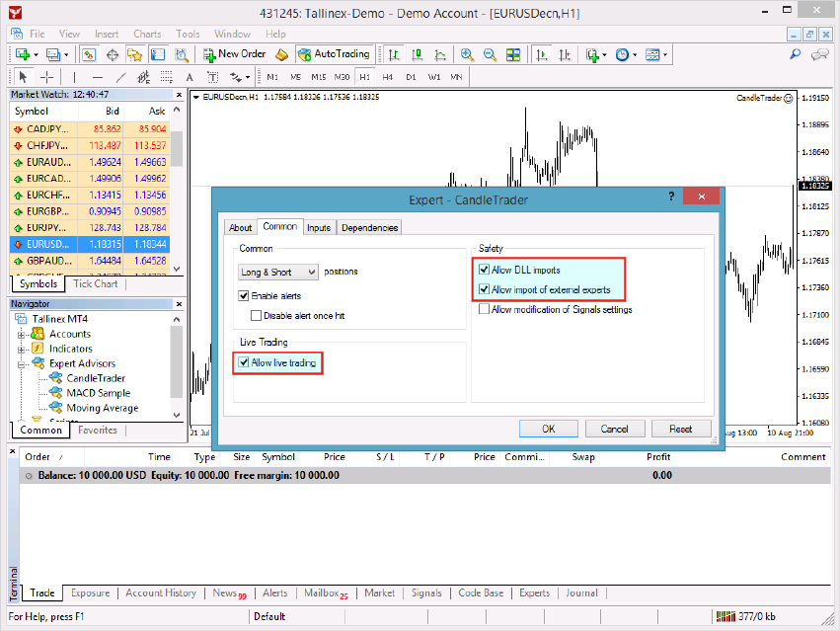The width and height of the screenshot is (840, 631).
Task: Switch to the D1 timeframe
Action: 411,77
